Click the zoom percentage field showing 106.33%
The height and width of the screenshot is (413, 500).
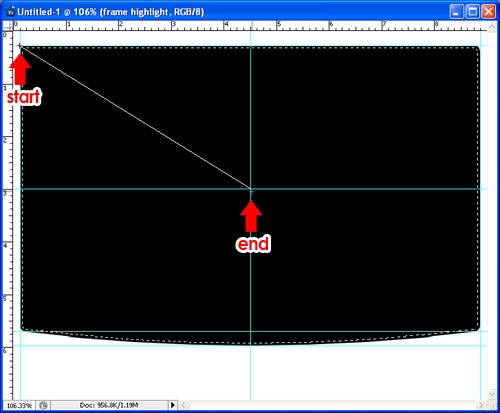19,405
